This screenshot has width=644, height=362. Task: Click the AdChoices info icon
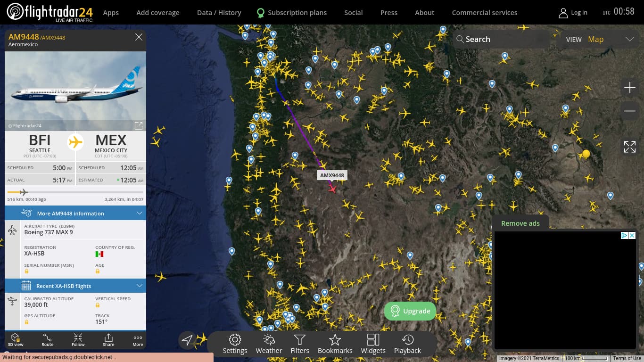[x=624, y=235]
